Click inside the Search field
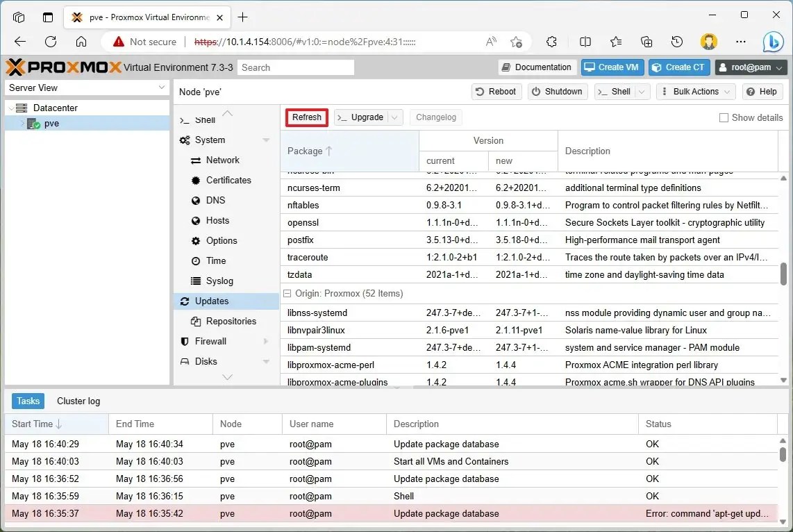Image resolution: width=793 pixels, height=532 pixels. point(295,67)
